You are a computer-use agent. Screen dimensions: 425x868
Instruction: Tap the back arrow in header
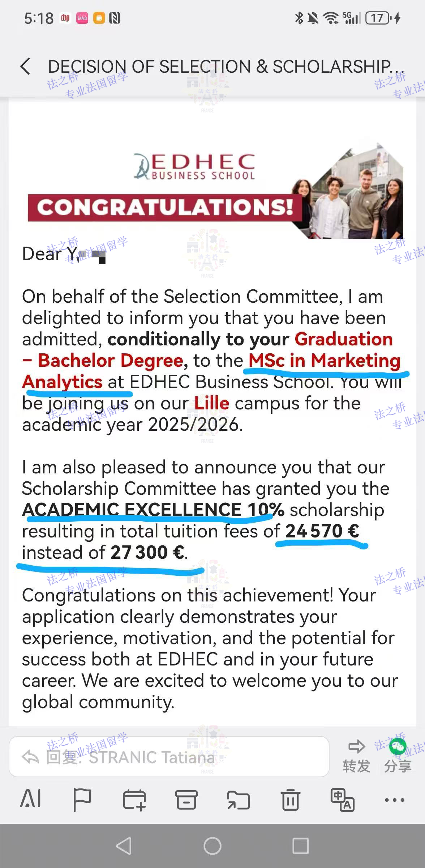26,67
